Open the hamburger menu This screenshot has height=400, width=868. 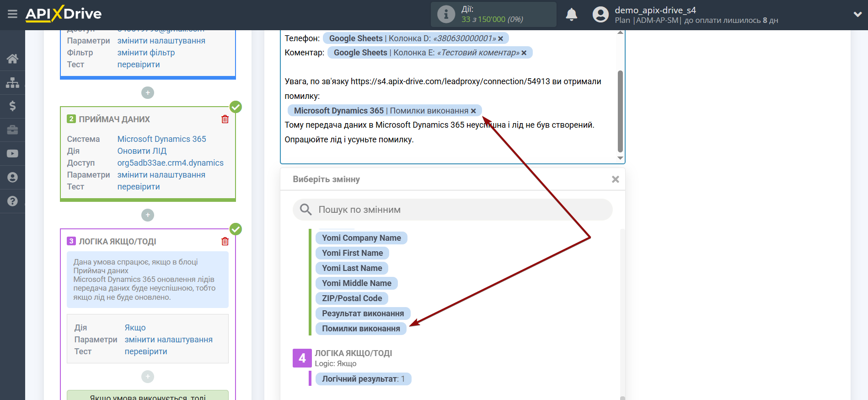click(12, 14)
